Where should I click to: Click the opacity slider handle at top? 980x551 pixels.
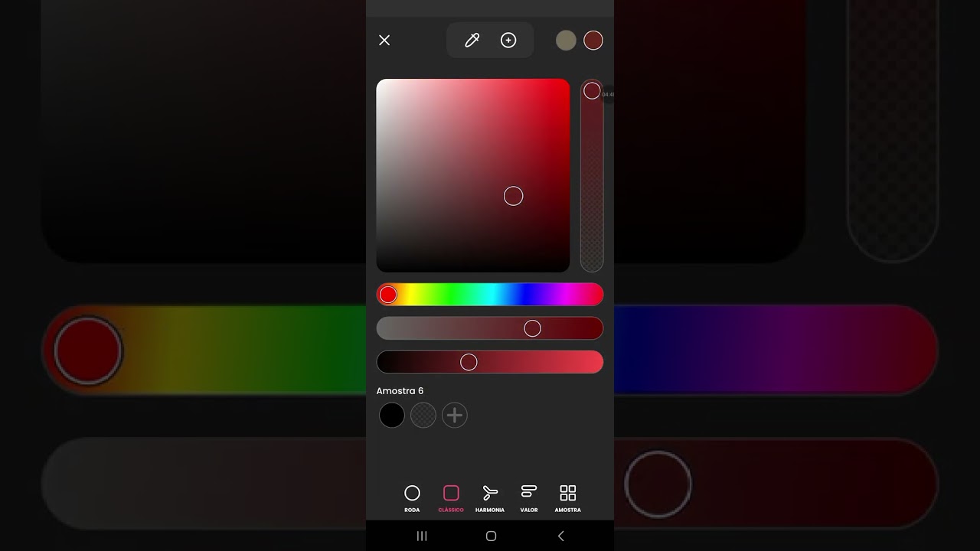point(592,90)
